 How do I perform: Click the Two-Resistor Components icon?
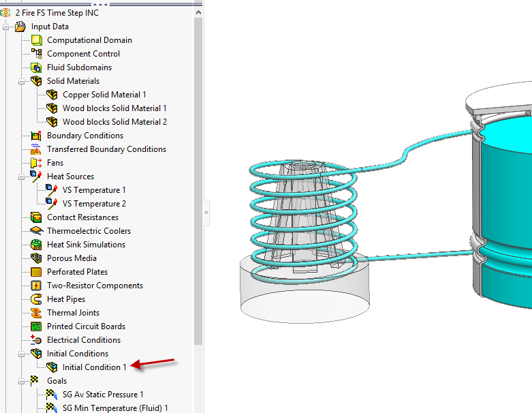[36, 286]
